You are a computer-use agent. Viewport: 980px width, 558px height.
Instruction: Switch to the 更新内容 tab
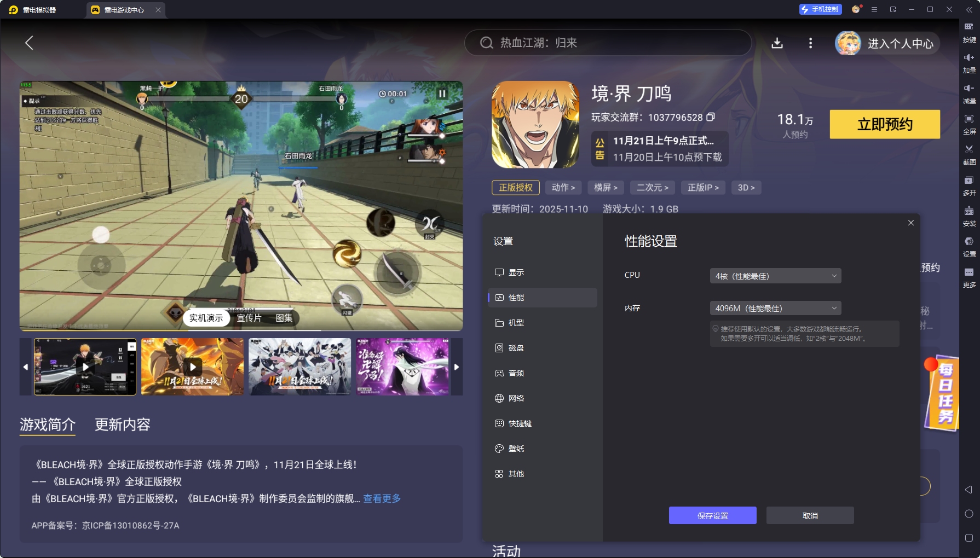coord(123,425)
